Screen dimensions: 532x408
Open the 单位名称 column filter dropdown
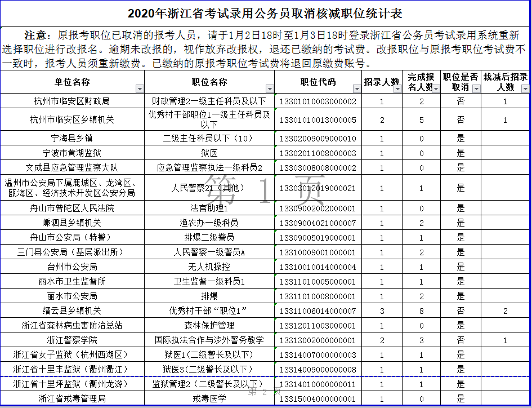tap(140, 89)
